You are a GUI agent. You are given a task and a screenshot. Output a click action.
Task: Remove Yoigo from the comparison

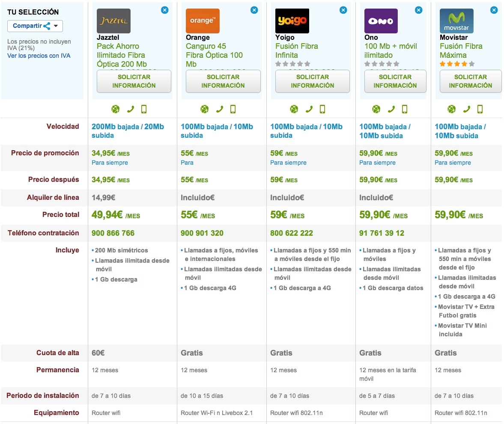coord(343,10)
